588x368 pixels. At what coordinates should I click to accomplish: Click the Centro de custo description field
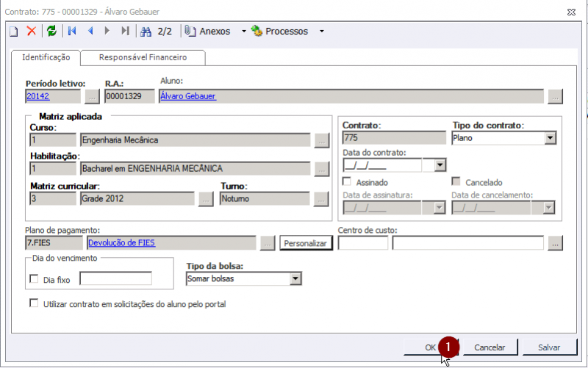[x=467, y=242]
